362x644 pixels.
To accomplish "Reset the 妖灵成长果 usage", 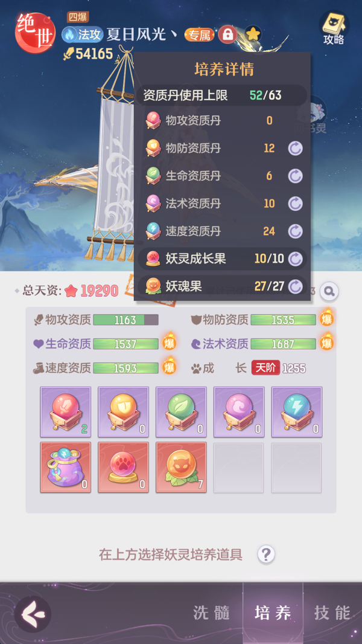I will pyautogui.click(x=295, y=259).
